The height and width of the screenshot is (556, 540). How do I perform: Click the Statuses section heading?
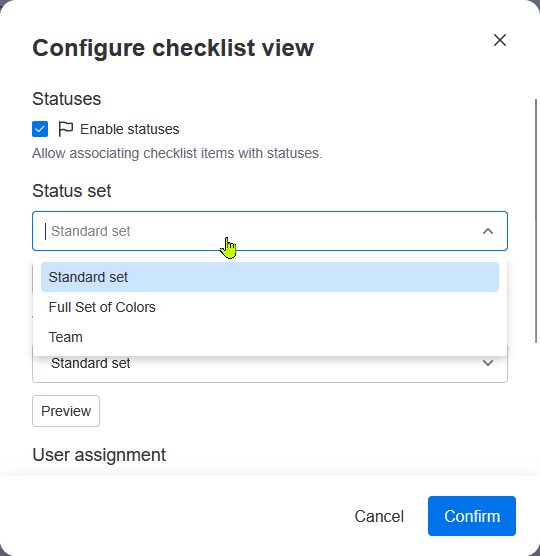pos(67,99)
